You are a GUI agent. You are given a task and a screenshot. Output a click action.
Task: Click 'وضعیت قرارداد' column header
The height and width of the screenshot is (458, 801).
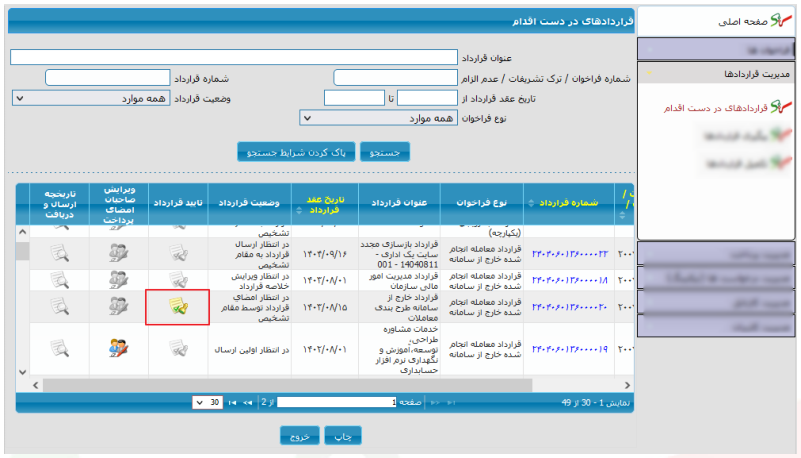pyautogui.click(x=249, y=203)
